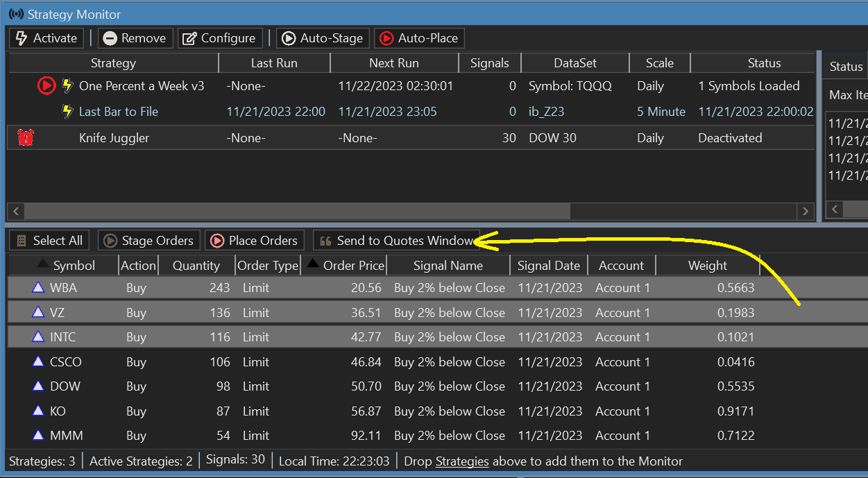The height and width of the screenshot is (478, 868).
Task: Remove the selected strategy
Action: [135, 38]
